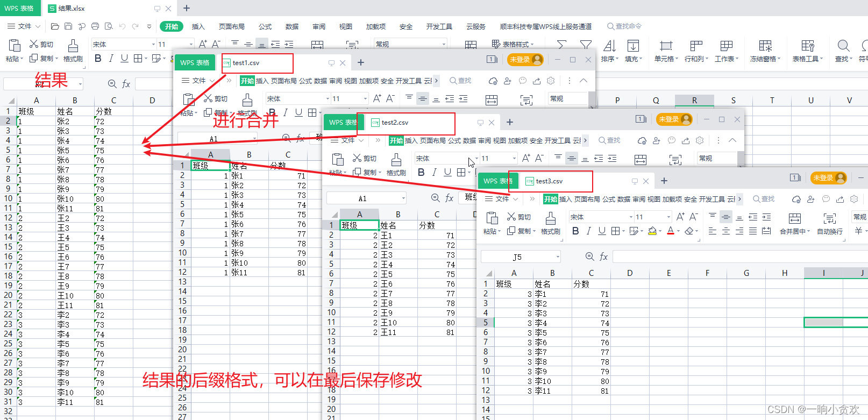Click zoom magnifier beside fx in test3.csv
Screen dimensions: 868x420
pos(590,257)
